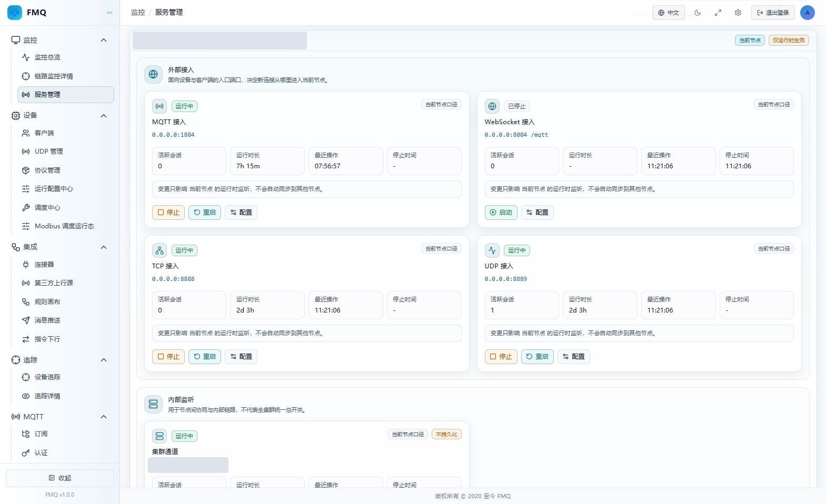Stop the TCP 接入 service
The image size is (826, 504).
(168, 357)
